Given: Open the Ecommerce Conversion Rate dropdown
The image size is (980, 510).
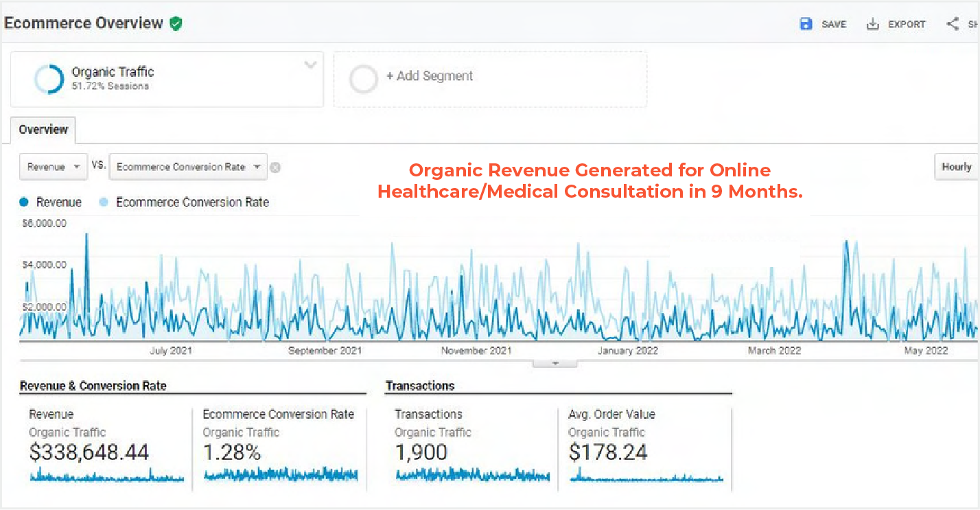Looking at the screenshot, I should point(187,167).
